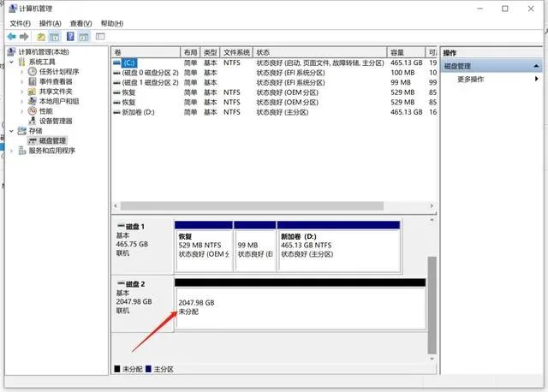Collapse the 系统工具 tree node
Viewport: 548px width, 392px height.
11,62
